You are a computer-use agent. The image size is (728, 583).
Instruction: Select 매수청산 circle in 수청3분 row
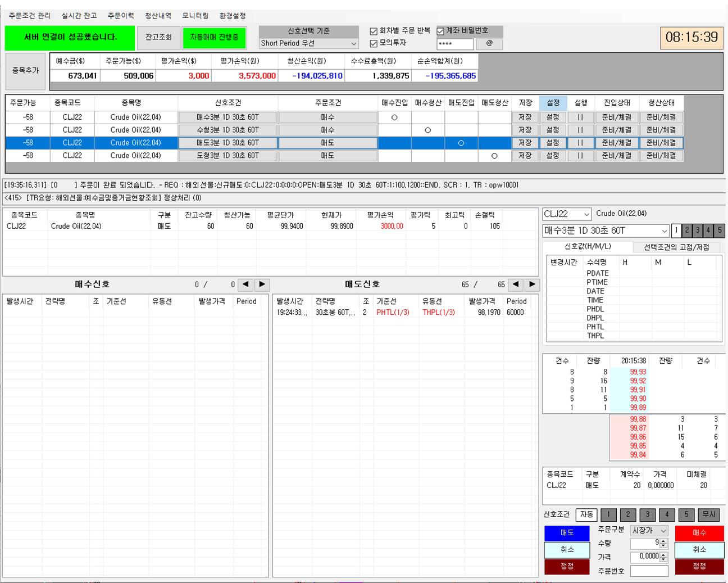click(x=428, y=130)
